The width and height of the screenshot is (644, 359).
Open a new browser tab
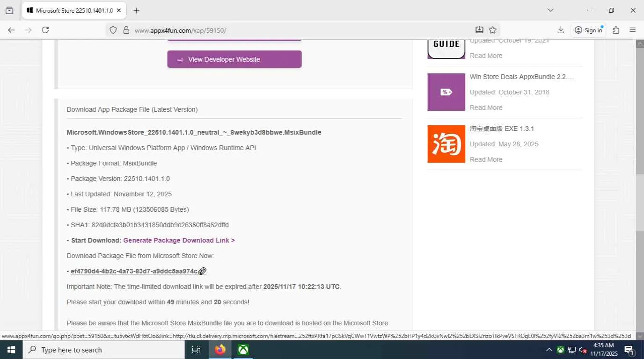[x=137, y=10]
